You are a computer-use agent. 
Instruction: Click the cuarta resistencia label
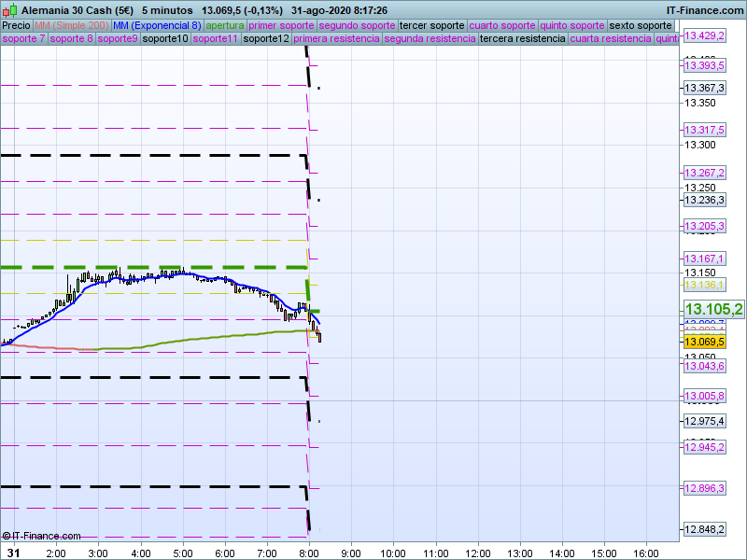point(611,39)
